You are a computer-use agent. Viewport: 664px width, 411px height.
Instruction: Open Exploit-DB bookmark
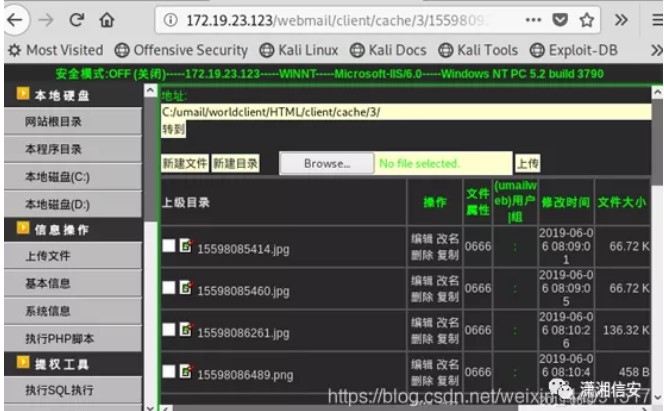click(x=574, y=50)
